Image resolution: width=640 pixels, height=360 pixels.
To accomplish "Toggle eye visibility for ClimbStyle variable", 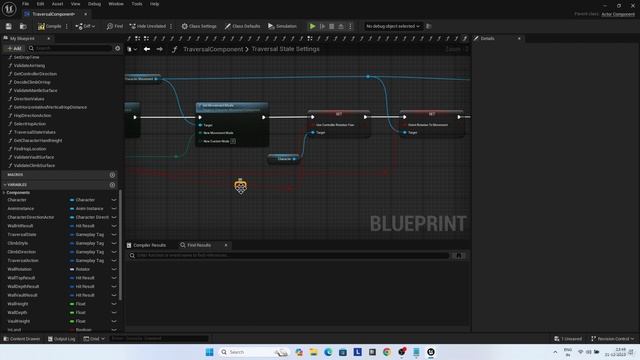I will pos(114,243).
